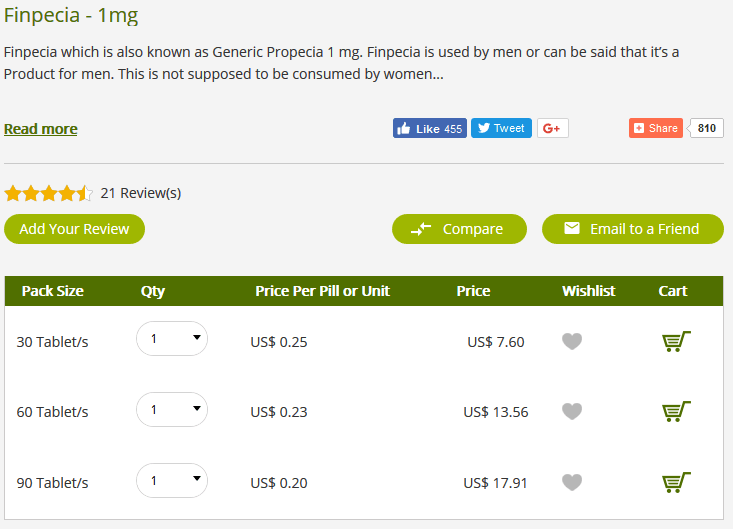Click the Twitter Tweet button
733x529 pixels.
(x=501, y=128)
